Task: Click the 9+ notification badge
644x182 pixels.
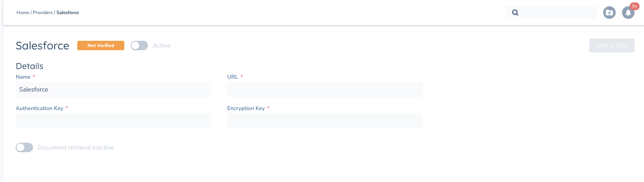Action: click(635, 6)
